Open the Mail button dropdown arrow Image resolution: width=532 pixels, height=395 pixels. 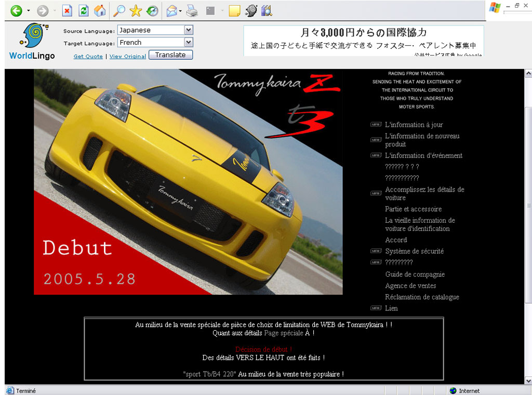(x=180, y=11)
